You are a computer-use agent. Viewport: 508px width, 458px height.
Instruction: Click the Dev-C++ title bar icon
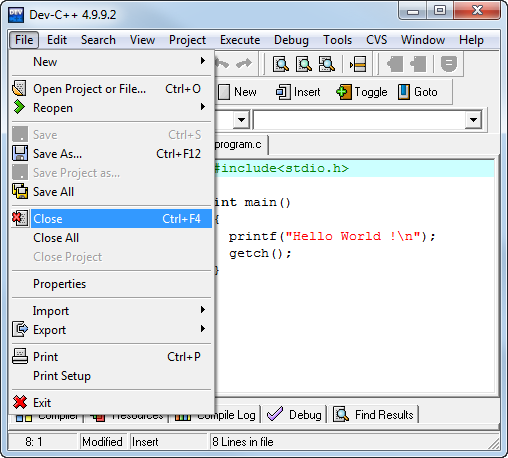click(x=16, y=15)
